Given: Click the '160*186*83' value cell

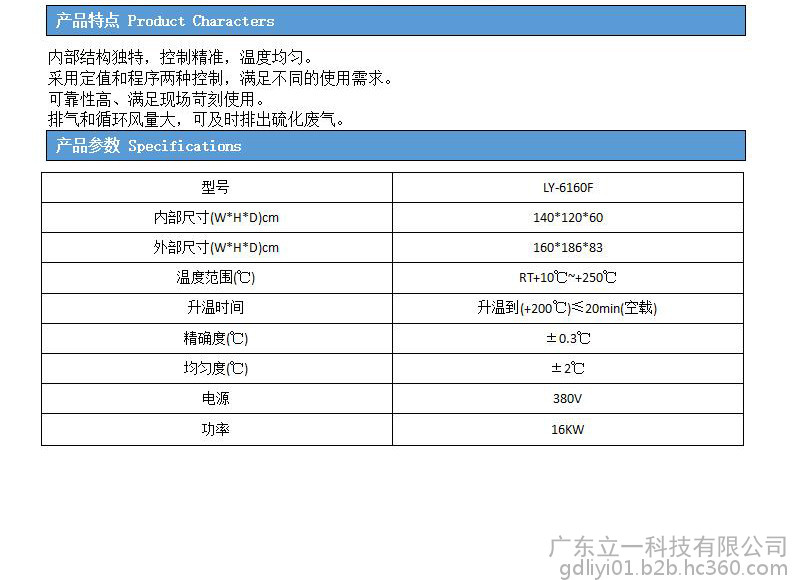Looking at the screenshot, I should [568, 247].
